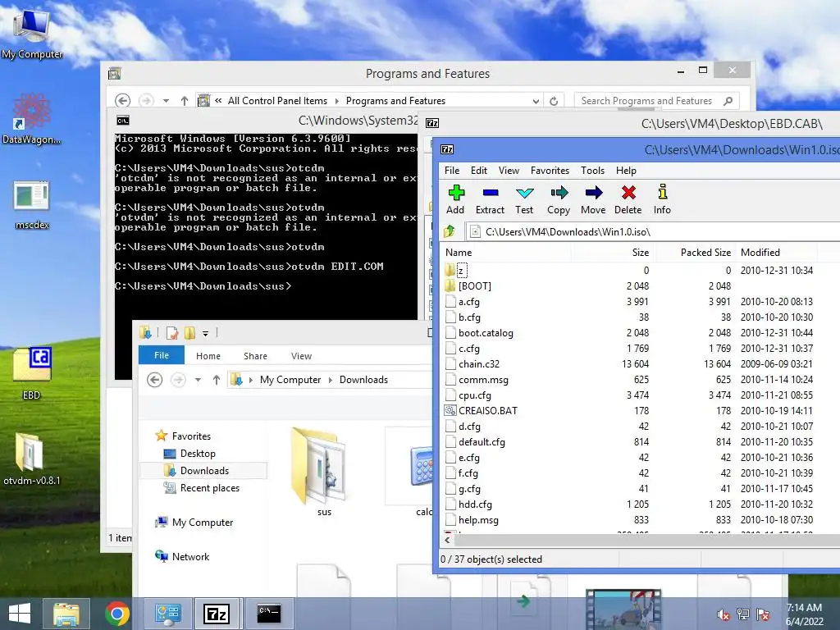Sort by the Size column header
Screen dimensions: 840x630
pos(612,253)
